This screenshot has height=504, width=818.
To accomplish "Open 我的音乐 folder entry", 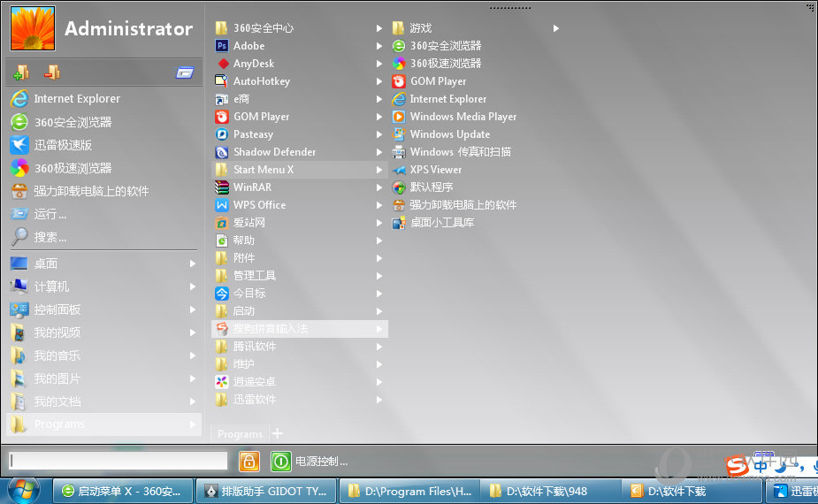I will click(x=103, y=355).
